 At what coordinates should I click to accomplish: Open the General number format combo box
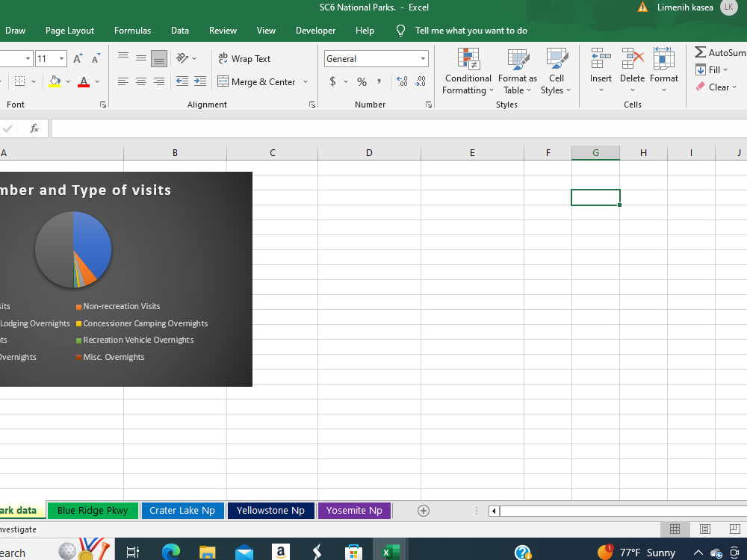pos(376,58)
